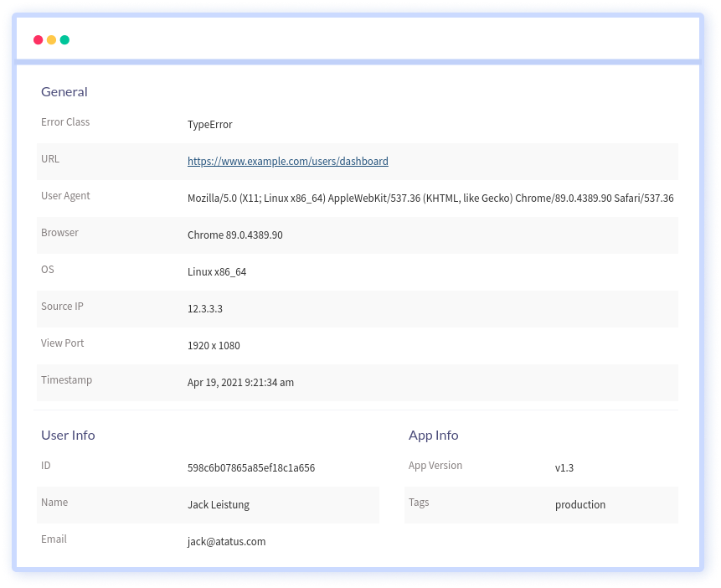
Task: Click the email jack@atatus.com
Action: pos(226,542)
